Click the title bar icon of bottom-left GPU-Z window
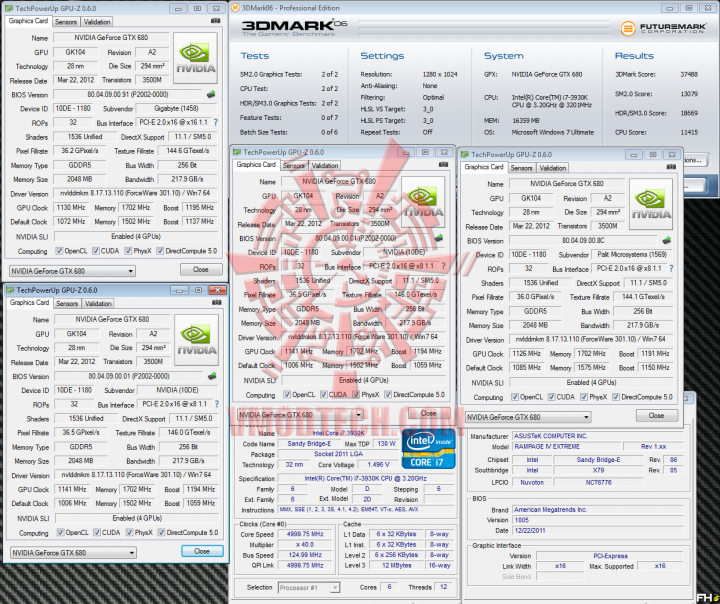Viewport: 720px width, 604px height. point(10,290)
